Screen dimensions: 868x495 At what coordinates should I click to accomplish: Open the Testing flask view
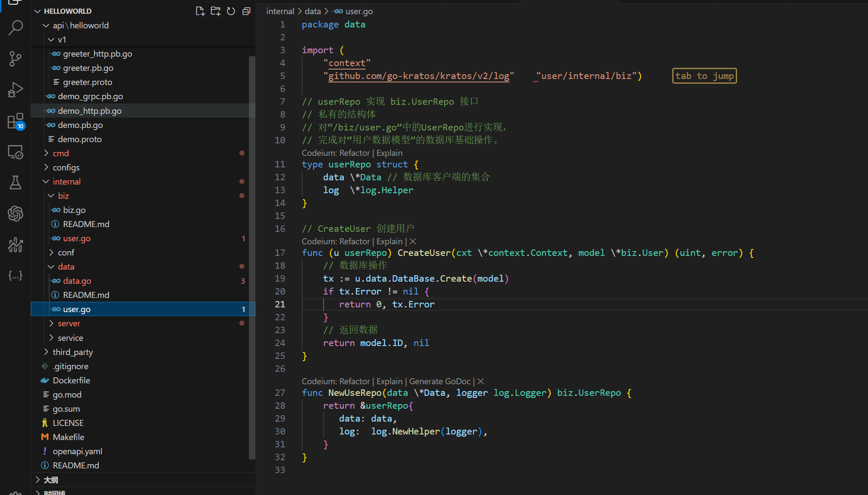coord(15,183)
